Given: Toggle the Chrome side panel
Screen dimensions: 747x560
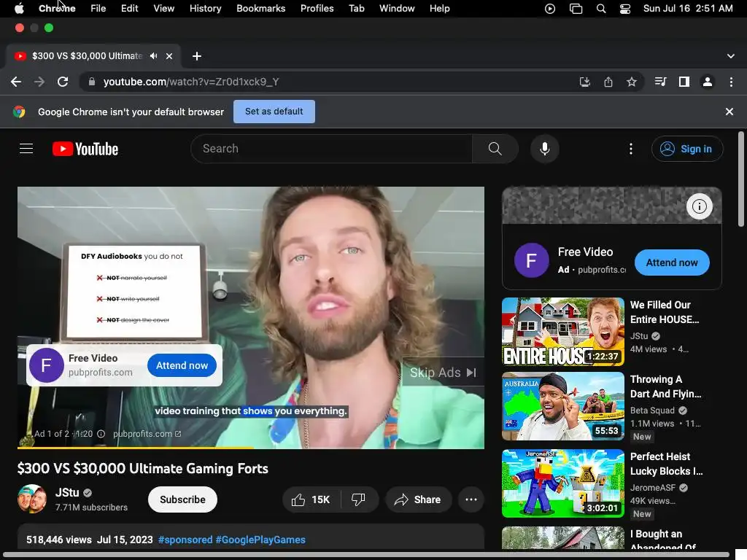Looking at the screenshot, I should click(x=684, y=82).
